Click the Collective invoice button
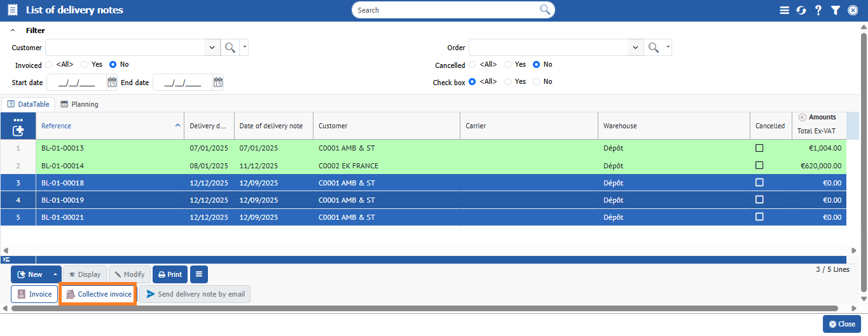This screenshot has width=868, height=336. pos(98,294)
